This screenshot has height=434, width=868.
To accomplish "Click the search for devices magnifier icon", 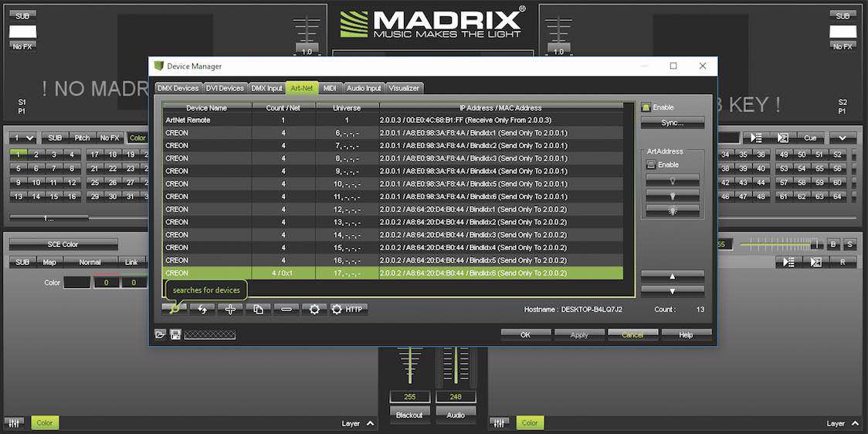I will tap(175, 310).
